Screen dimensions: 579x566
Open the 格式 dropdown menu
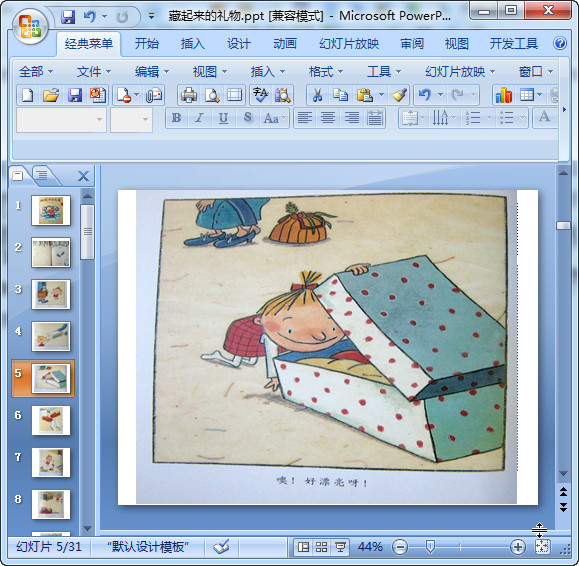click(x=326, y=71)
